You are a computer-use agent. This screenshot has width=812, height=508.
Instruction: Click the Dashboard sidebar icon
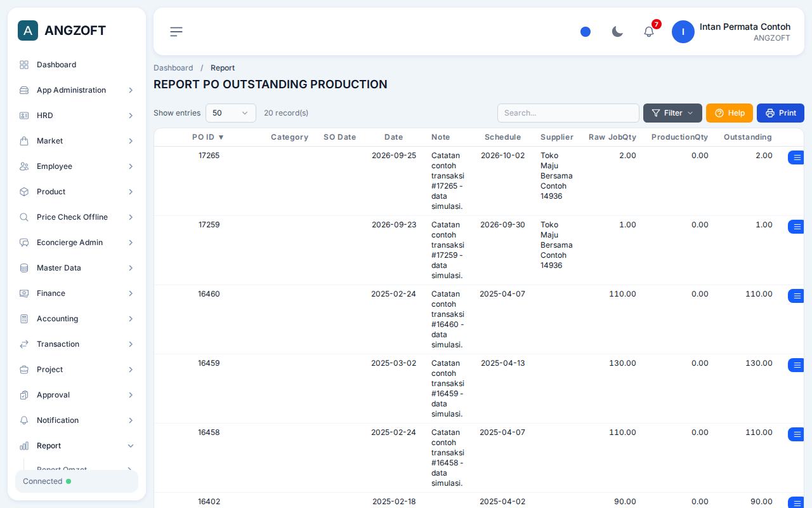(24, 65)
